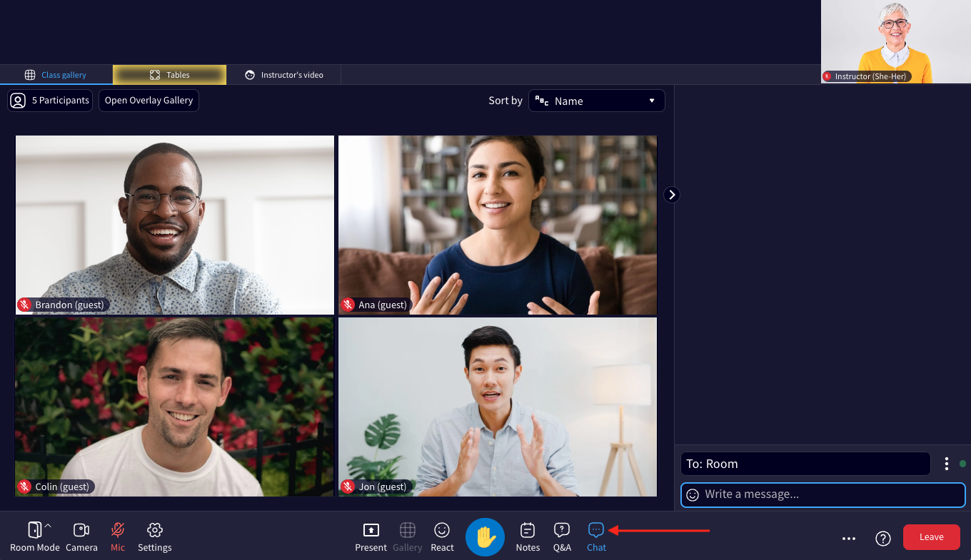The height and width of the screenshot is (560, 971).
Task: Switch to the Tables tab
Action: coord(169,75)
